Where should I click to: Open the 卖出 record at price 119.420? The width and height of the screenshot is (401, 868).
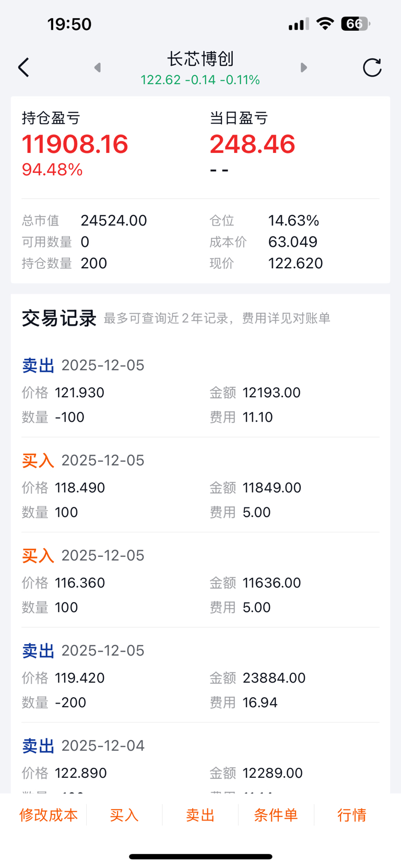point(200,676)
